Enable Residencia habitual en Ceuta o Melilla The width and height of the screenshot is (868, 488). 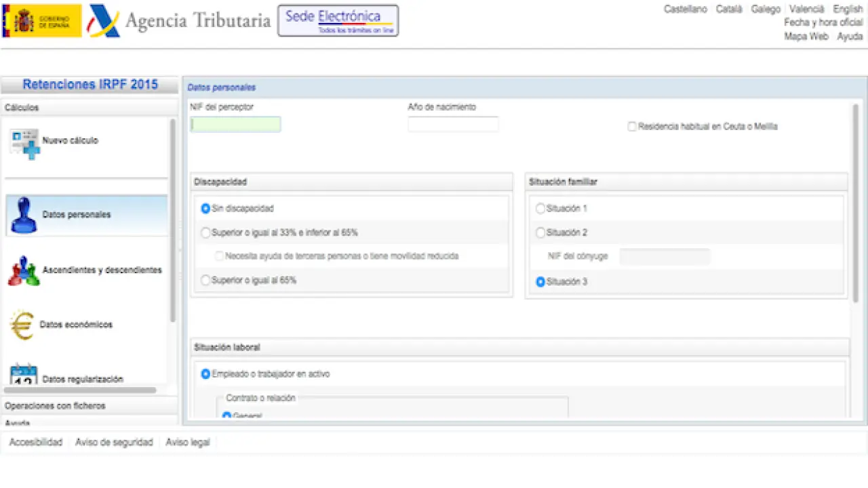[632, 127]
